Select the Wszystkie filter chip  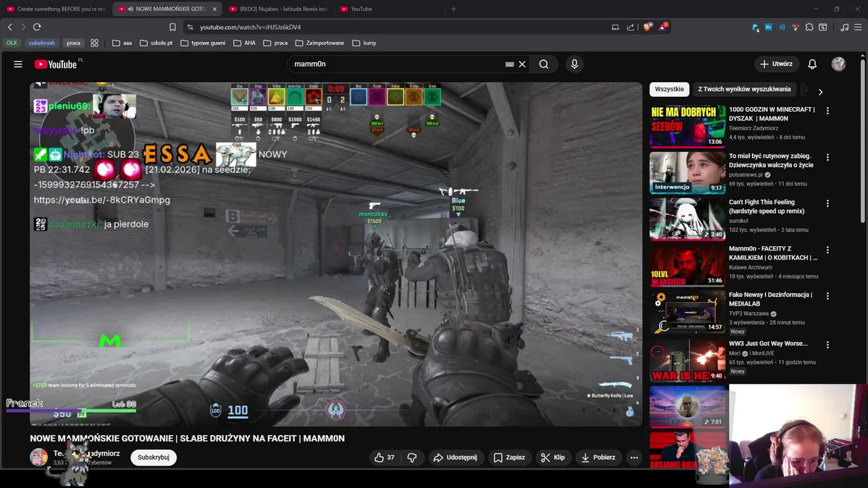[669, 89]
